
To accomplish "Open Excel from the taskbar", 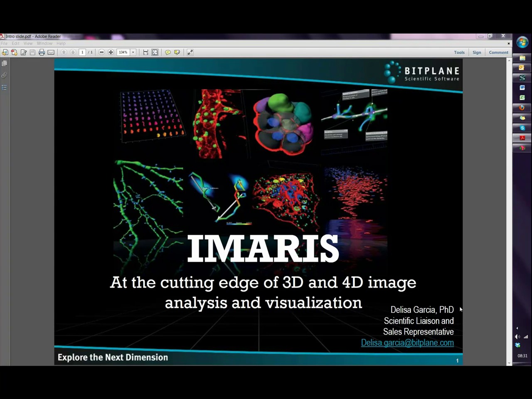I will tap(522, 98).
